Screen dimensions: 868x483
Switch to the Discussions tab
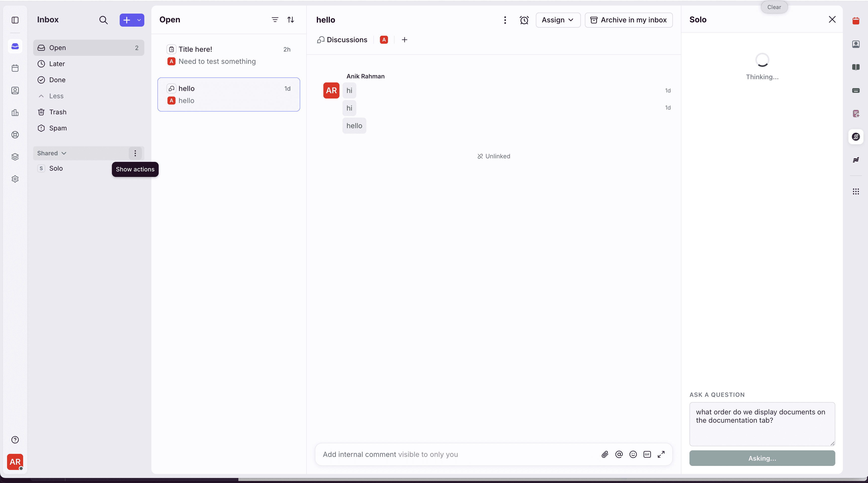[342, 40]
